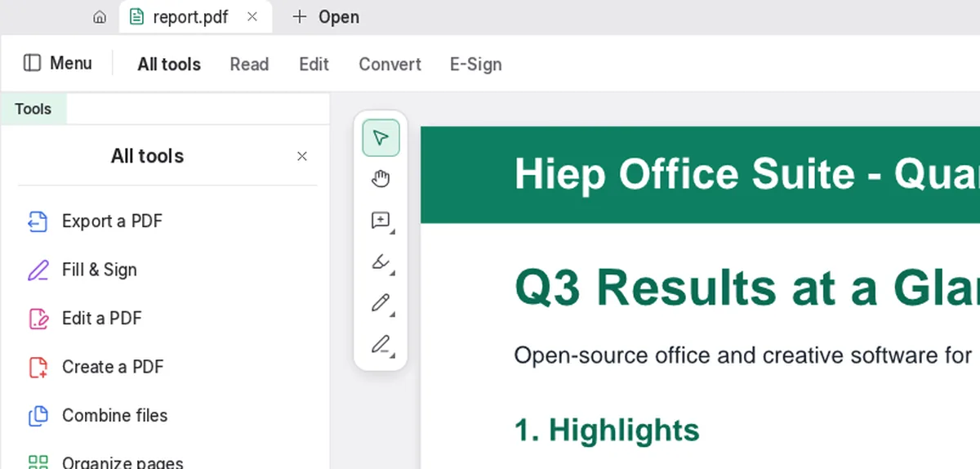
Task: Click the All tools panel heading
Action: pyautogui.click(x=148, y=156)
